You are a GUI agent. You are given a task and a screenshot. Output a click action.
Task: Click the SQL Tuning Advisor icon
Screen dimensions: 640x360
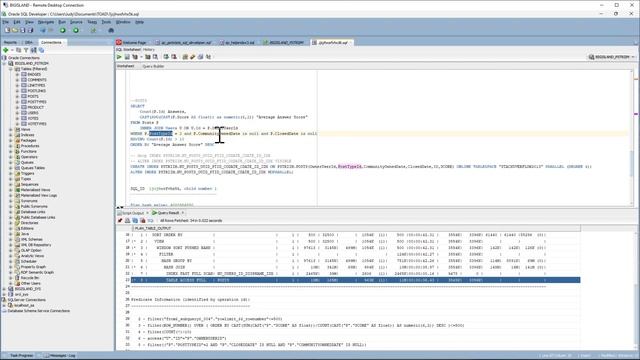pyautogui.click(x=156, y=57)
